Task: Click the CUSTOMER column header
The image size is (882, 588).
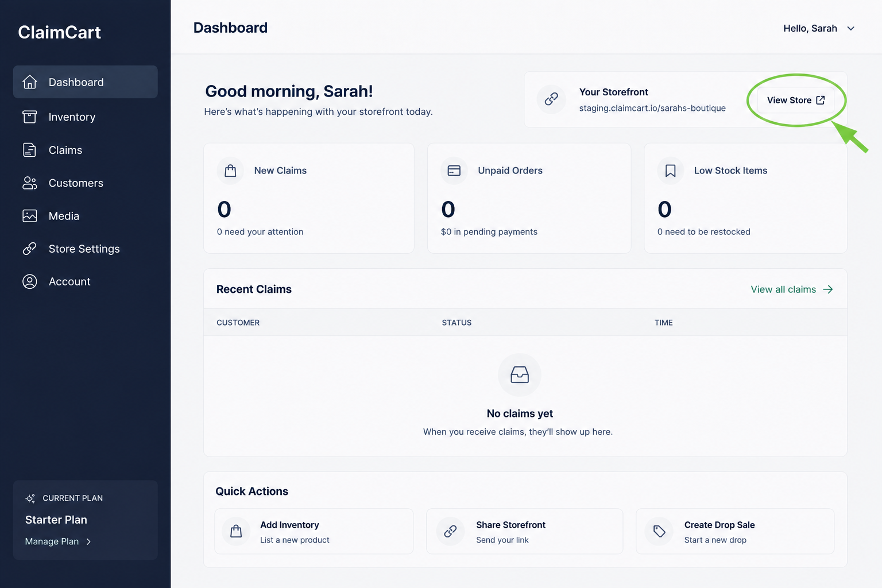Action: (x=238, y=323)
